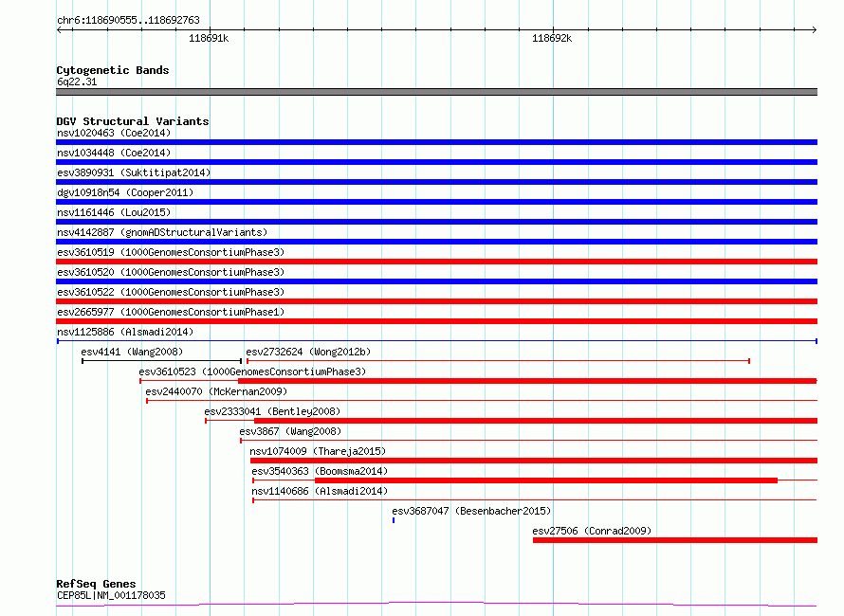Click the 118692k ruler tick label

click(552, 38)
